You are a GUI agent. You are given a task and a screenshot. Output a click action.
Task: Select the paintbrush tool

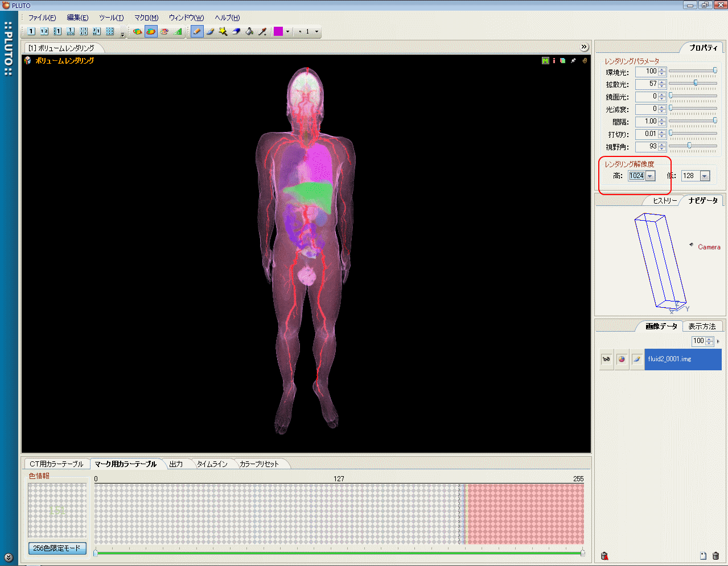[x=210, y=31]
